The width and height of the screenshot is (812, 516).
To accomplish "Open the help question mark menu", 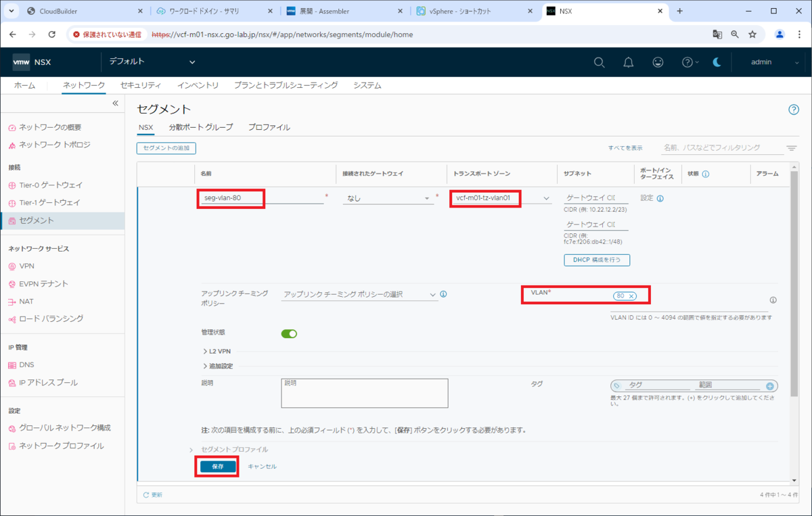I will click(690, 62).
